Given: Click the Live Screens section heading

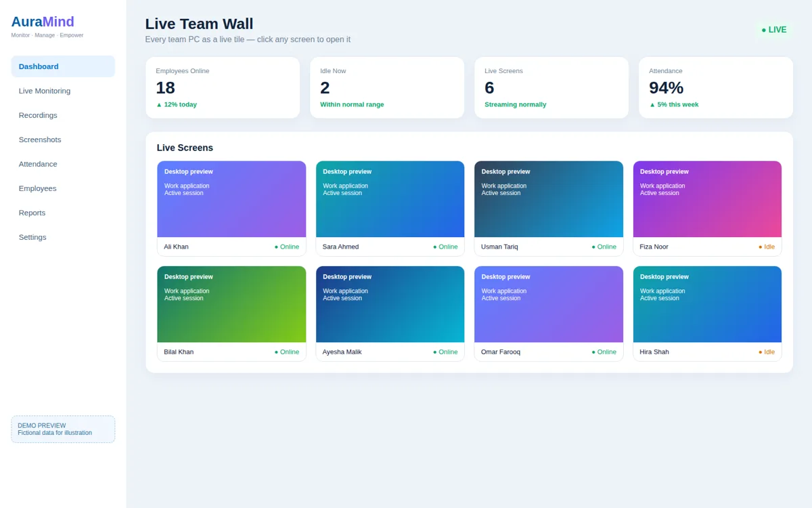Looking at the screenshot, I should [185, 148].
